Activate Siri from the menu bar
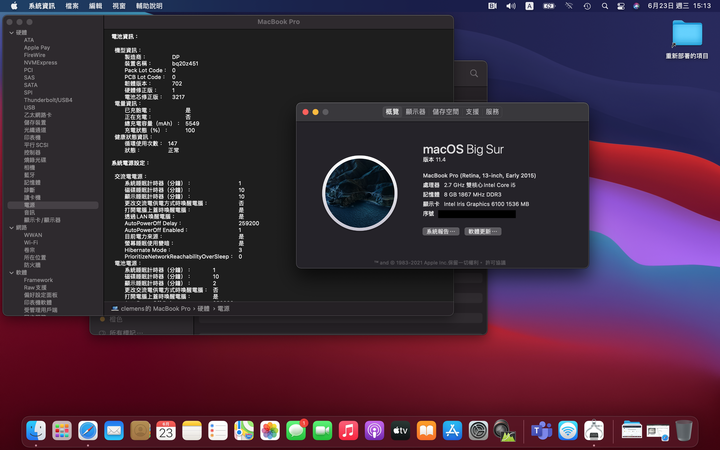The image size is (720, 450). click(x=636, y=6)
